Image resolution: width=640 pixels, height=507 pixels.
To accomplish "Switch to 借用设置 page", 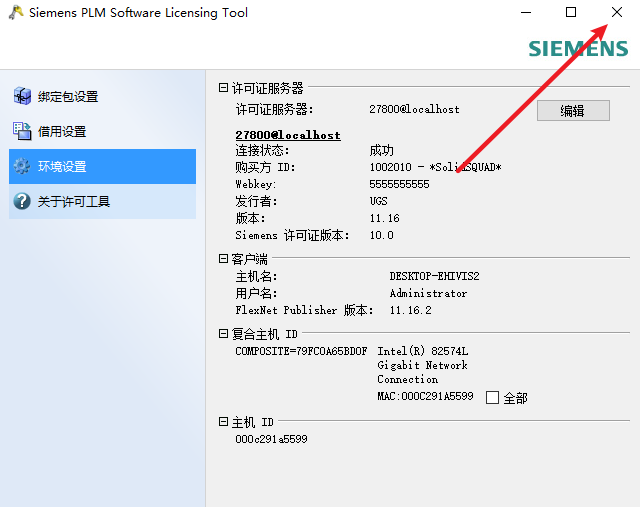I will click(102, 131).
